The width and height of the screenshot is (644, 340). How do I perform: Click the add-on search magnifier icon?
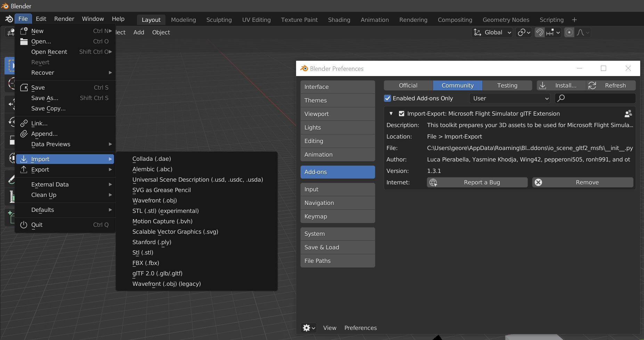click(x=561, y=98)
